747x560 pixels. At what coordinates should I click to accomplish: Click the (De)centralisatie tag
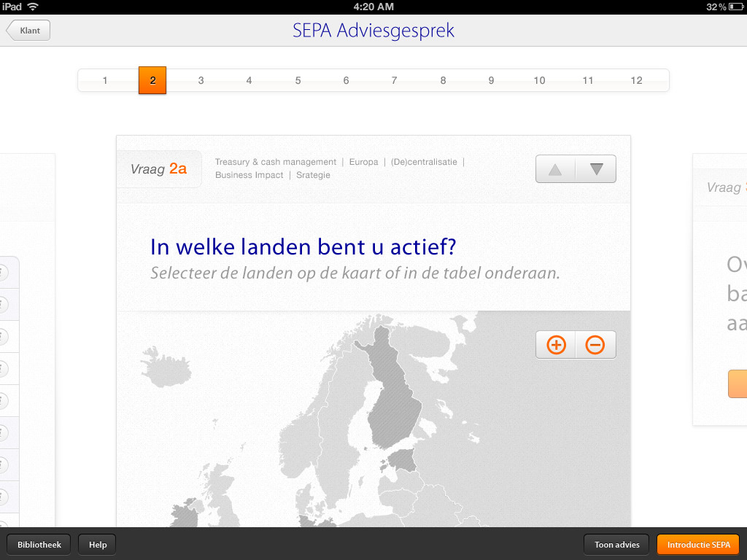coord(424,162)
